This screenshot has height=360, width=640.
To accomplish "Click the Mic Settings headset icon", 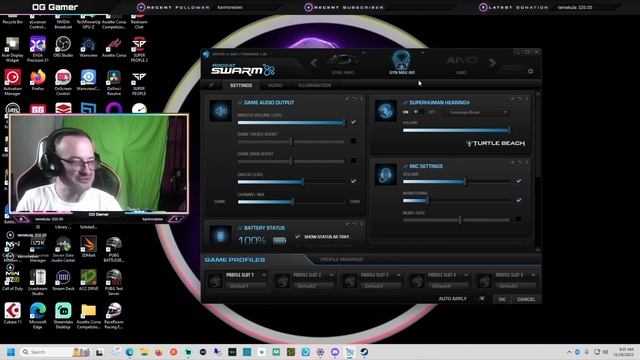I will (x=386, y=175).
